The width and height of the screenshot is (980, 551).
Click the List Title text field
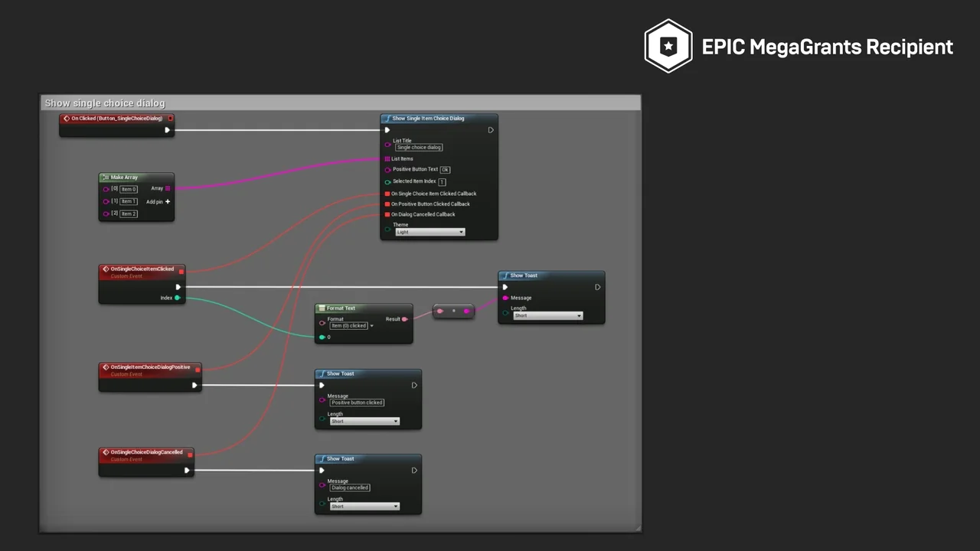[x=418, y=148]
